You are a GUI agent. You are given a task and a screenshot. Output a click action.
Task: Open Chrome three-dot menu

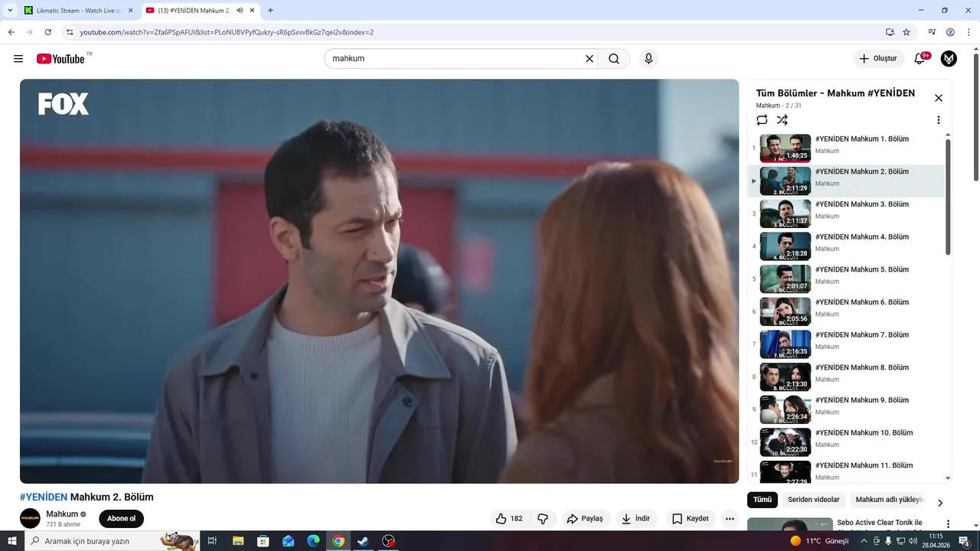click(968, 32)
